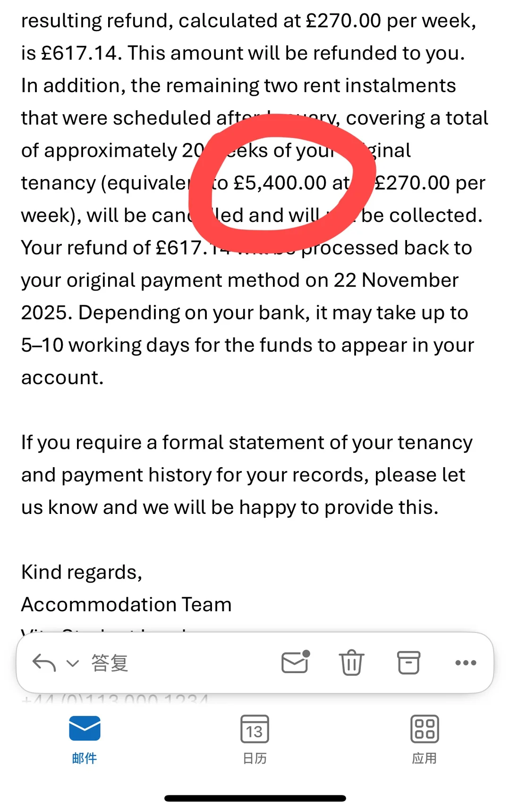
Task: Open more options three-dot menu
Action: coord(466,663)
